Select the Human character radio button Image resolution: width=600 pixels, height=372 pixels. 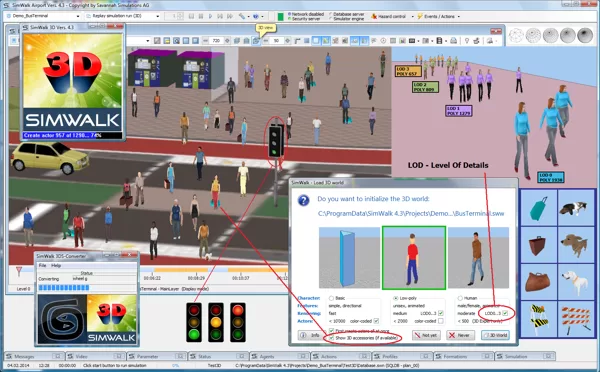point(460,298)
